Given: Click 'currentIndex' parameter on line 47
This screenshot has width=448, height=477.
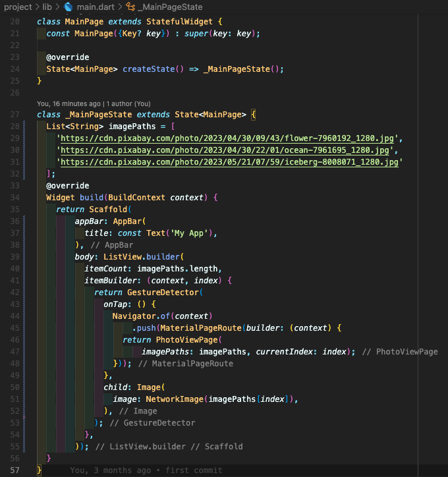Looking at the screenshot, I should click(284, 352).
